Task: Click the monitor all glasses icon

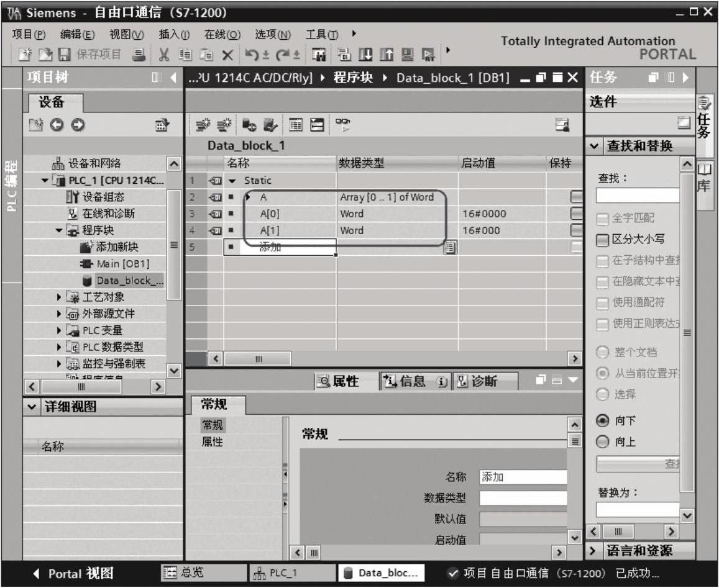Action: [342, 125]
